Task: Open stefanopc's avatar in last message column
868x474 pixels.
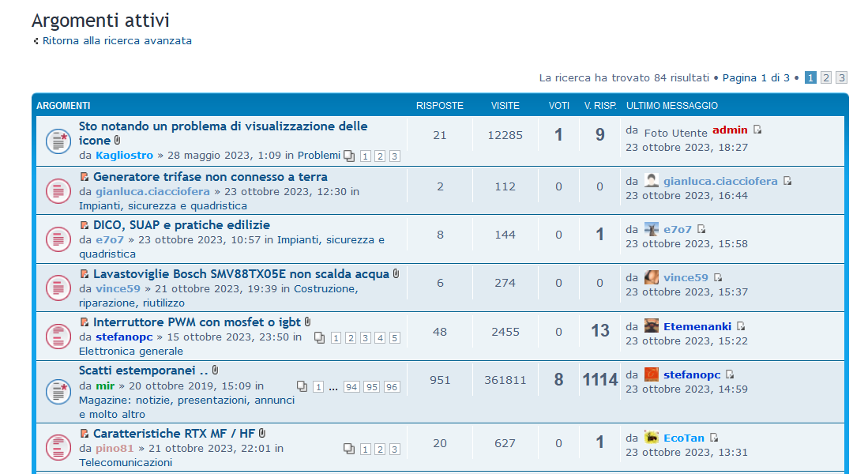Action: 652,374
